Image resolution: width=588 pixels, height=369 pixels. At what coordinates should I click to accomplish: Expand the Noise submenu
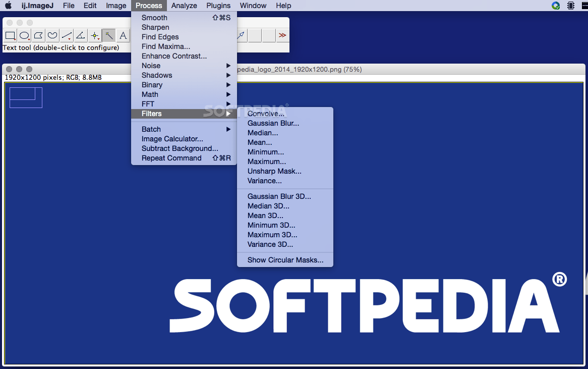tap(184, 66)
